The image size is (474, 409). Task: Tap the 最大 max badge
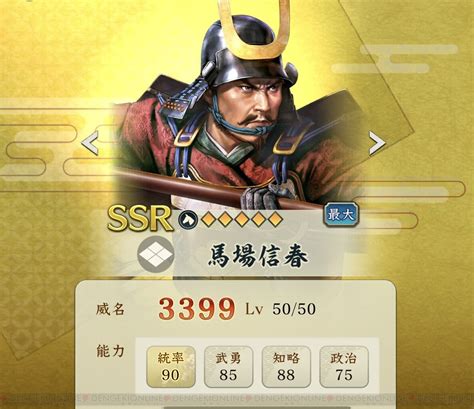341,215
